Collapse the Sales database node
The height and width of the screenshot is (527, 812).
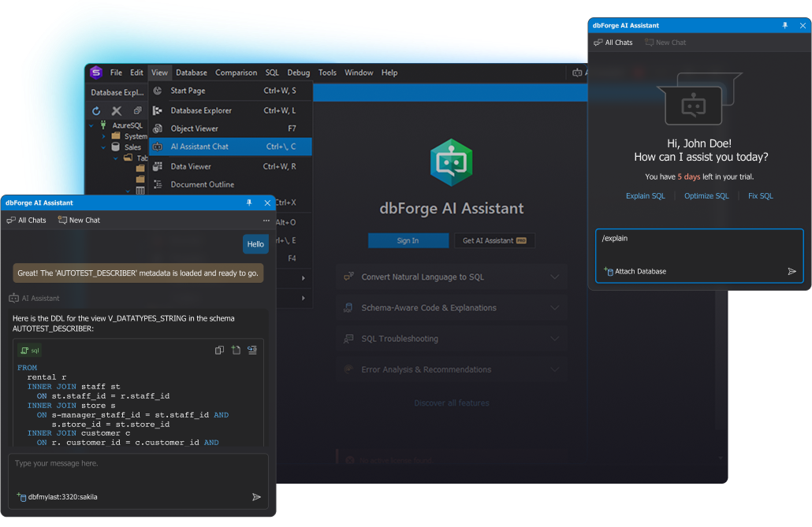(x=103, y=147)
